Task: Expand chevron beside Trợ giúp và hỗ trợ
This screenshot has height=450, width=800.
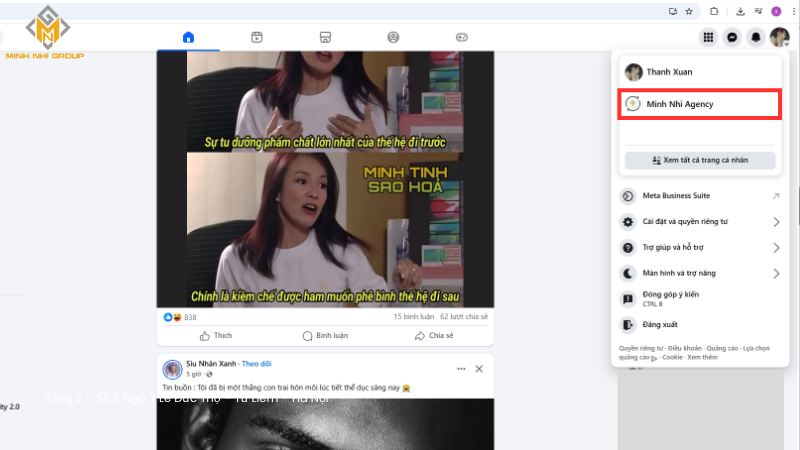Action: pyautogui.click(x=776, y=248)
